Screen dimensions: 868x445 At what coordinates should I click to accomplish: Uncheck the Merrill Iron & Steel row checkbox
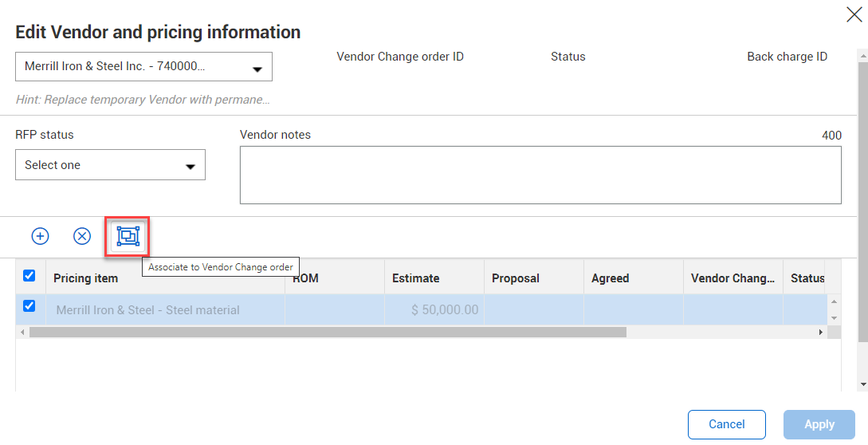(29, 306)
